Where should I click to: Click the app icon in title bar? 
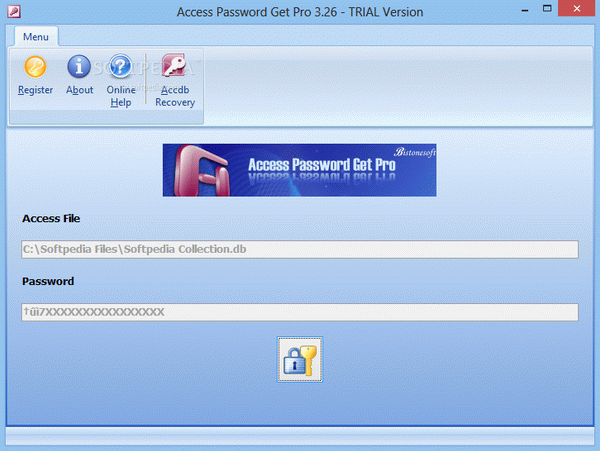[13, 11]
